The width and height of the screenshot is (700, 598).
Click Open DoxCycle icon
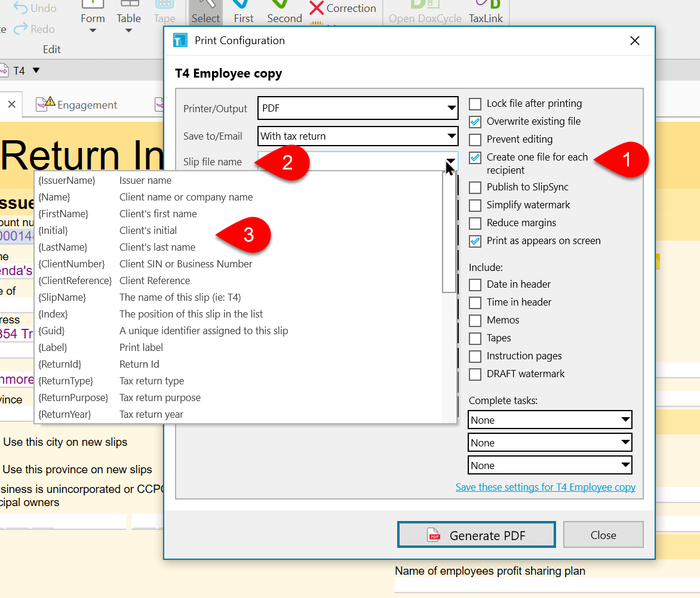pos(425,13)
